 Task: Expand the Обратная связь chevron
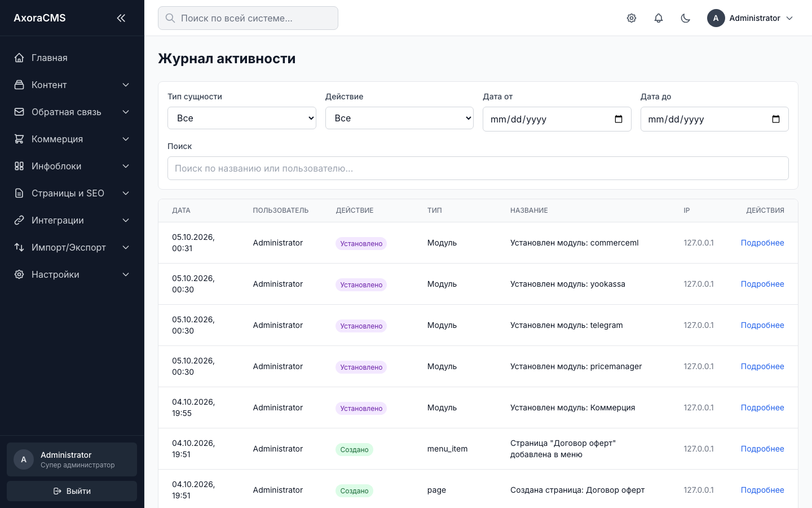tap(126, 112)
